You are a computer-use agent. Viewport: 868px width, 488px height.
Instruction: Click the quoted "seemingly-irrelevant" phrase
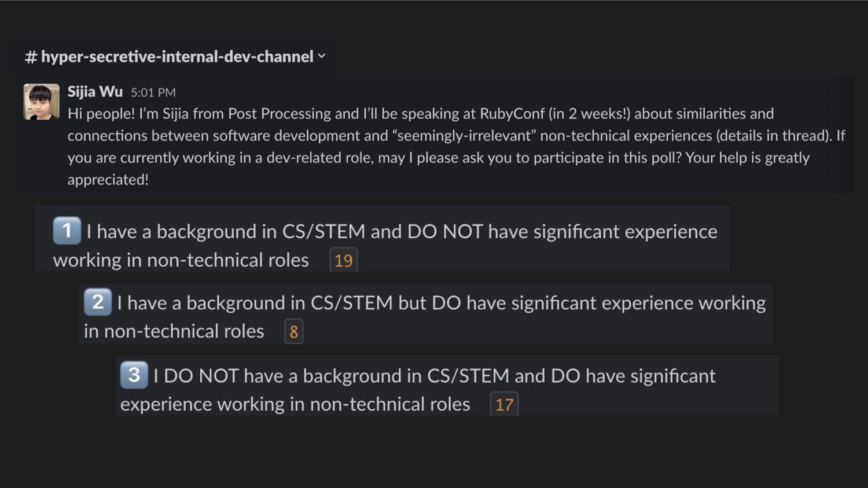coord(464,135)
